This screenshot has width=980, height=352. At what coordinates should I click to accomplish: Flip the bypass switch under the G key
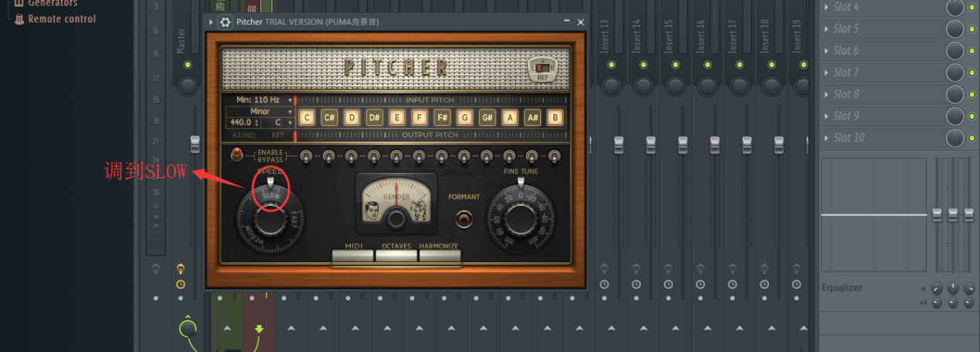tap(464, 156)
